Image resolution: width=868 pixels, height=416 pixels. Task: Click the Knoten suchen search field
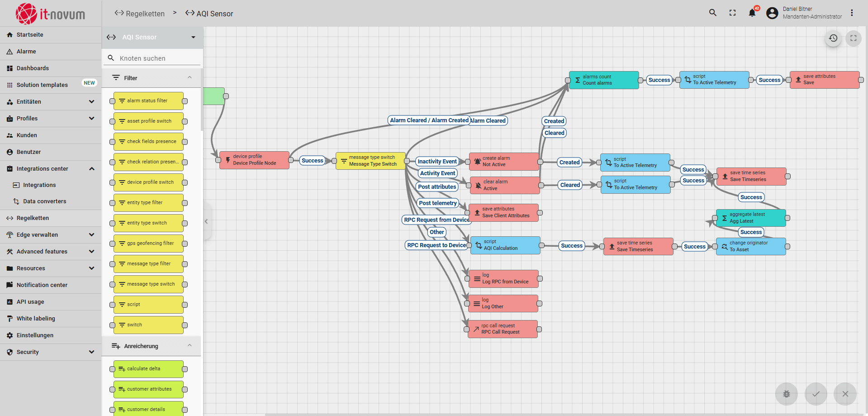click(x=154, y=58)
